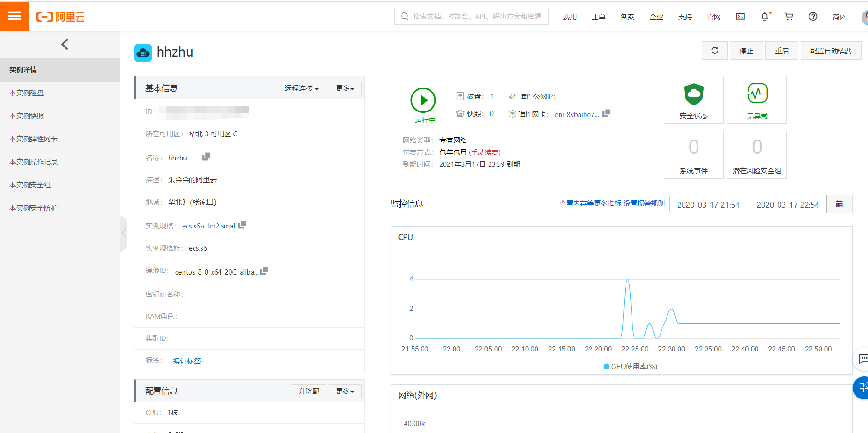Select 本实例快照 in sidebar
Viewport: 868px width, 433px height.
(60, 116)
